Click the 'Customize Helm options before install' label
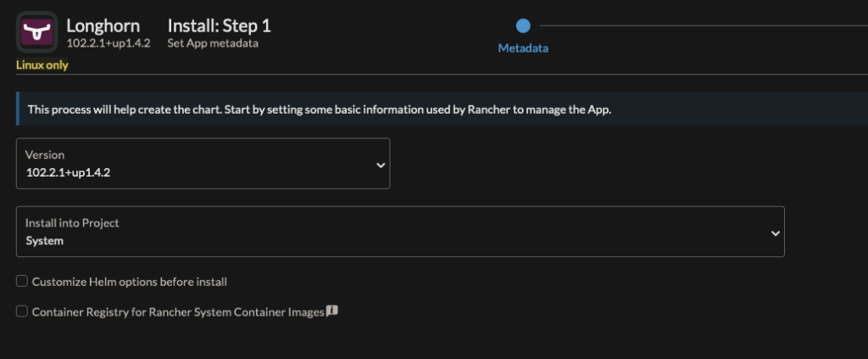This screenshot has height=359, width=868. click(x=129, y=281)
